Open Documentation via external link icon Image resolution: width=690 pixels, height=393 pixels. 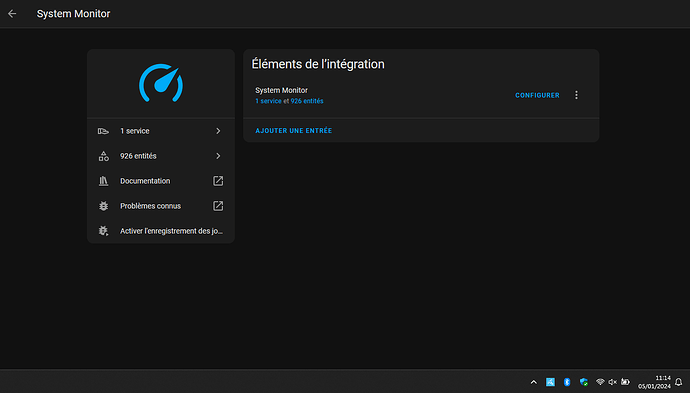[218, 181]
